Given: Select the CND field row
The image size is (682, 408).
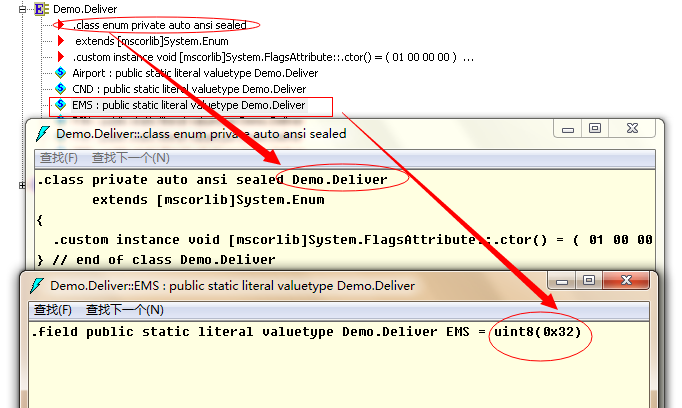Looking at the screenshot, I should click(x=189, y=89).
